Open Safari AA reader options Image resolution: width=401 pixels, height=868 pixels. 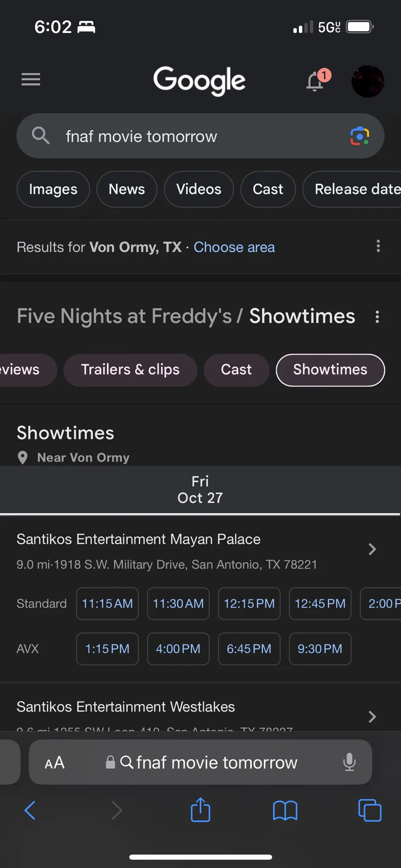tap(55, 763)
